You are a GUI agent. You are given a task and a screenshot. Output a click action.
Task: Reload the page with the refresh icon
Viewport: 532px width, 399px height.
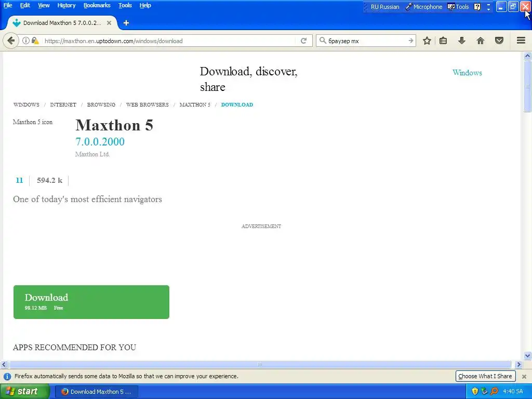[303, 41]
